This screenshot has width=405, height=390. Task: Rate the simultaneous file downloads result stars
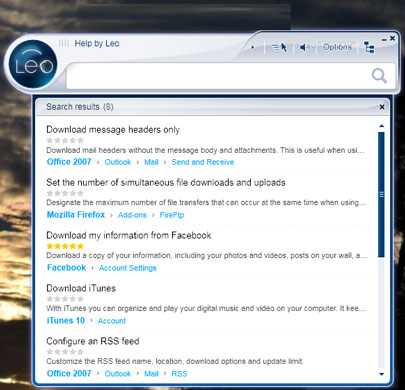click(65, 193)
